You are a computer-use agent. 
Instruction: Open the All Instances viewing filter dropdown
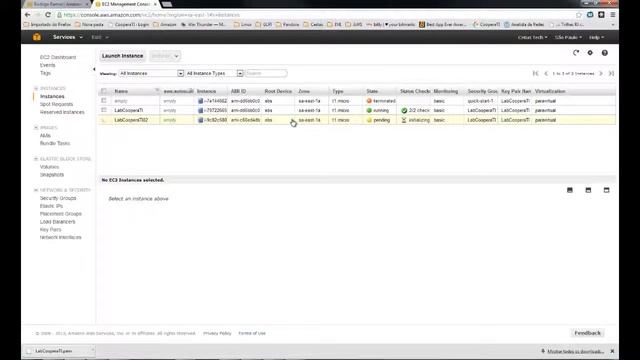click(x=151, y=73)
